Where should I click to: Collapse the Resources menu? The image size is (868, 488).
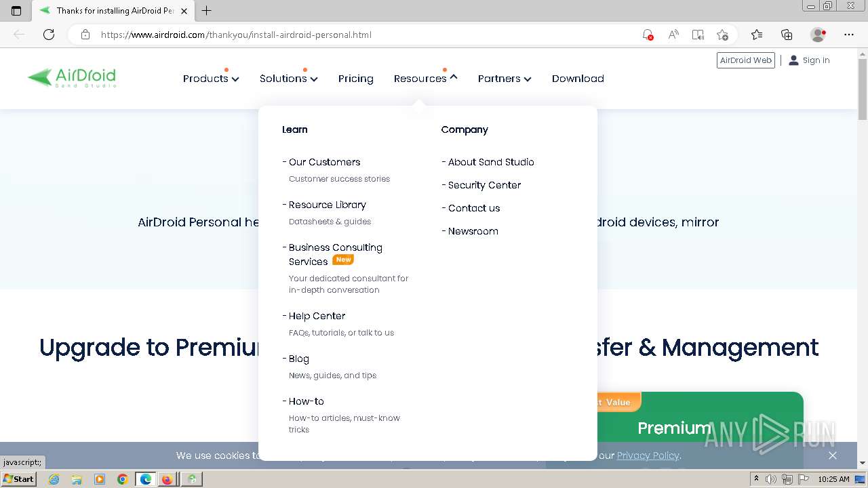(x=426, y=79)
